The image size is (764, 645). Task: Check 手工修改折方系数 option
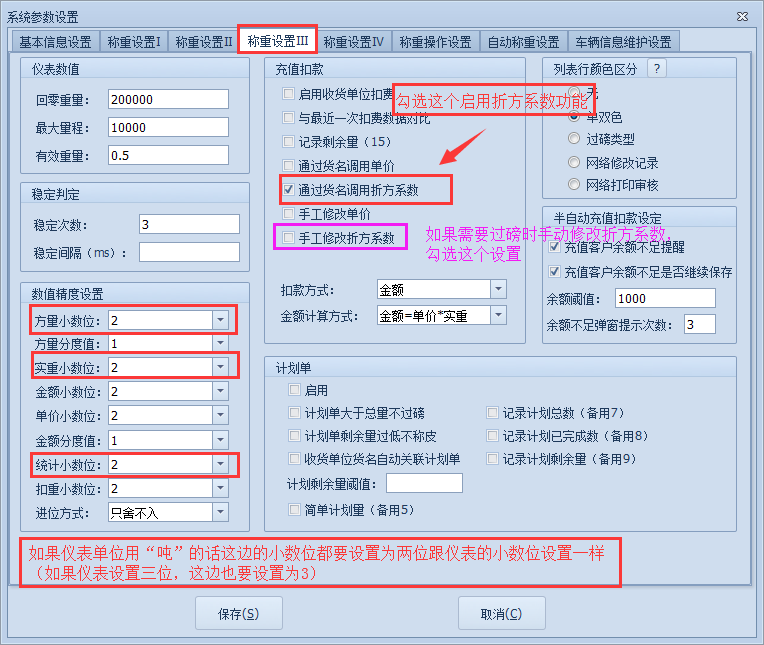point(288,237)
